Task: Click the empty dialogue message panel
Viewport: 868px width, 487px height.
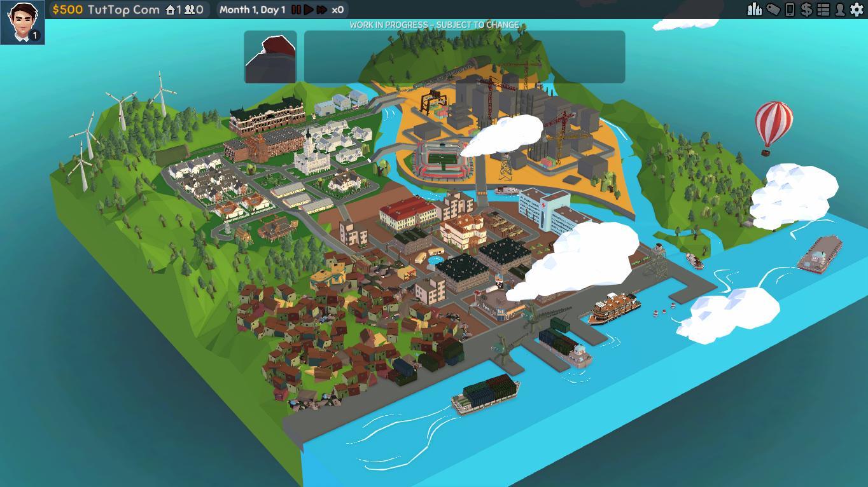Action: [x=465, y=57]
